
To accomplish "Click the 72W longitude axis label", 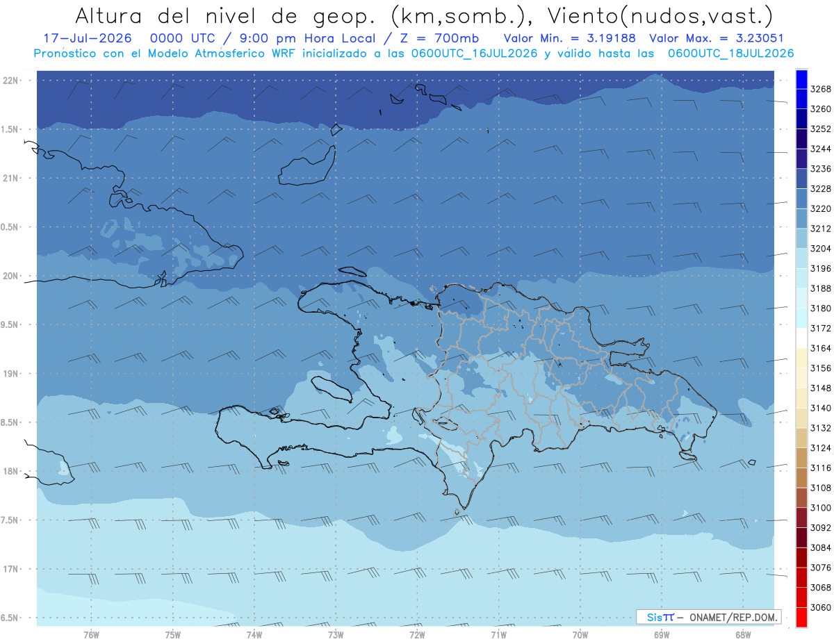I will (x=417, y=635).
